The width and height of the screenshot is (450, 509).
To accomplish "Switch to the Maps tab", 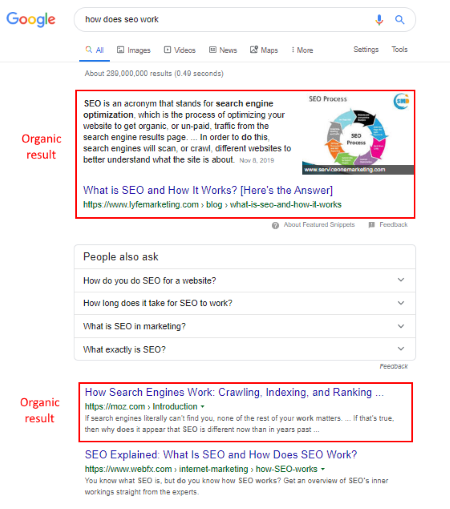I will (x=264, y=50).
